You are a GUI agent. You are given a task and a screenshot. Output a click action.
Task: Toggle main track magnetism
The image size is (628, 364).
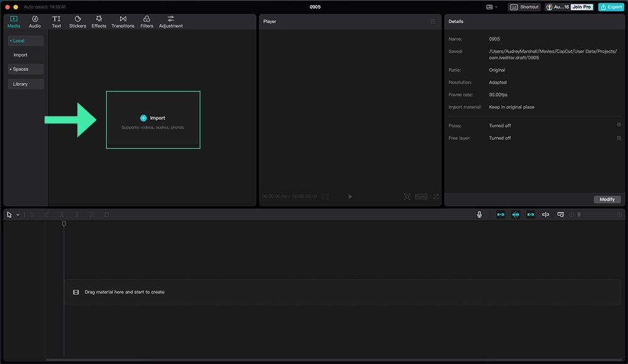point(500,214)
